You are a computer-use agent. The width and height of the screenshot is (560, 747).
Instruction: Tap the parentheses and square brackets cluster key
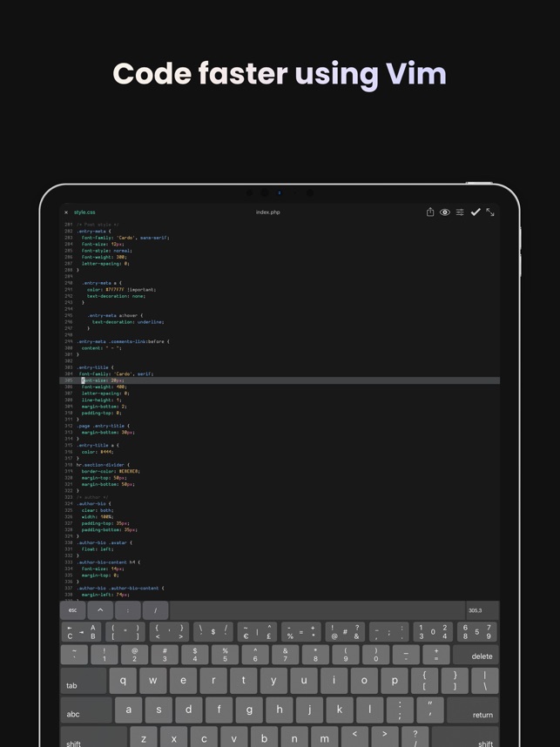click(125, 632)
